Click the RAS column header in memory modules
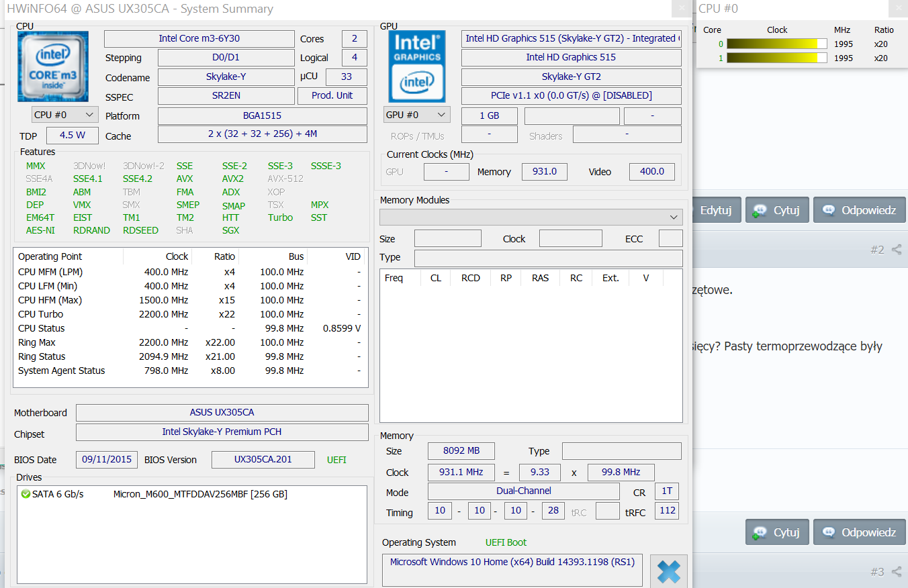The height and width of the screenshot is (588, 908). tap(540, 278)
